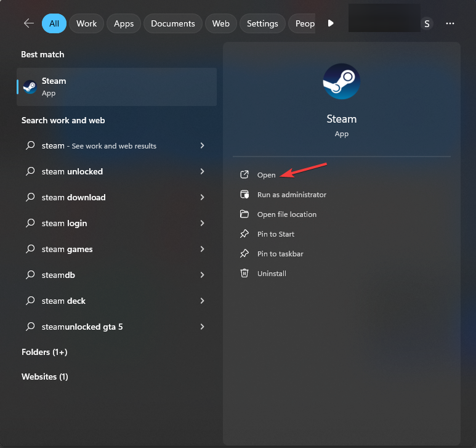476x448 pixels.
Task: Expand the Folders (1+) section
Action: 44,352
